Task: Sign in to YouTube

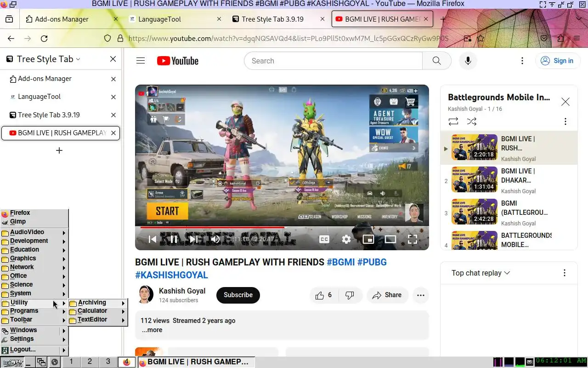Action: click(557, 61)
